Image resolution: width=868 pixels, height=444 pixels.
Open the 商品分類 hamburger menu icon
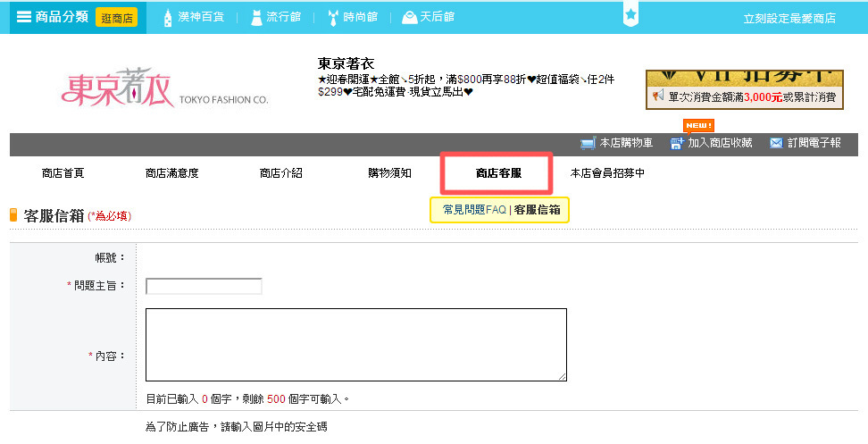click(x=24, y=17)
